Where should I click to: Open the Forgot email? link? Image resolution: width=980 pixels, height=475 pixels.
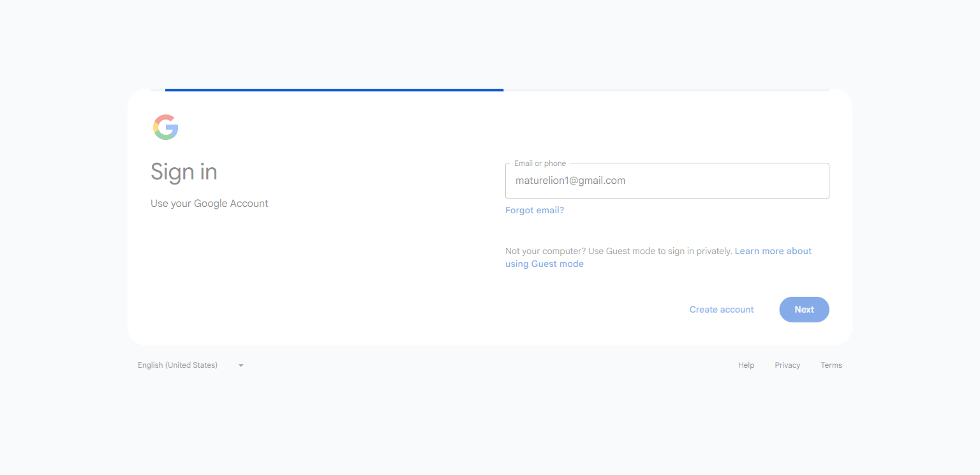535,210
